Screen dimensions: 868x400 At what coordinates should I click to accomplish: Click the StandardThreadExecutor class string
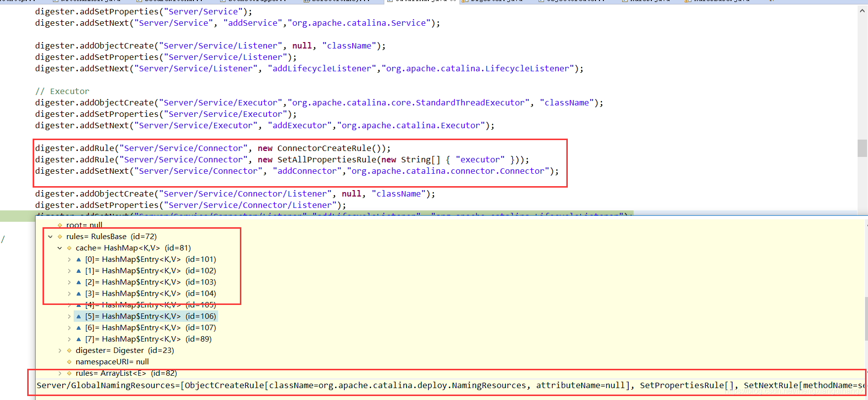(x=409, y=103)
